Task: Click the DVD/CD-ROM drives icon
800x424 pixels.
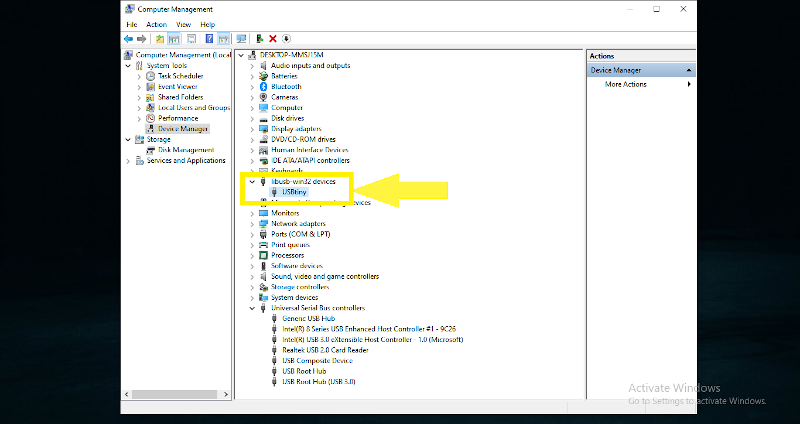Action: pos(263,139)
